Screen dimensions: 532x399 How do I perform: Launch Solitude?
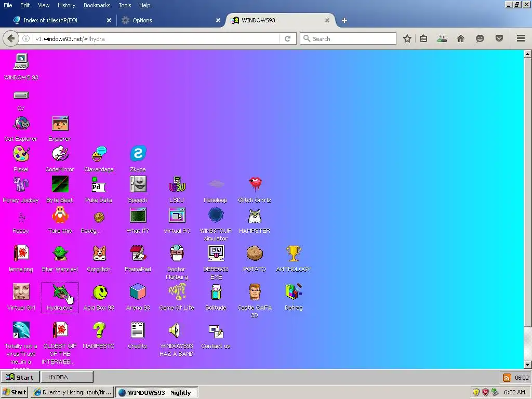(x=216, y=292)
